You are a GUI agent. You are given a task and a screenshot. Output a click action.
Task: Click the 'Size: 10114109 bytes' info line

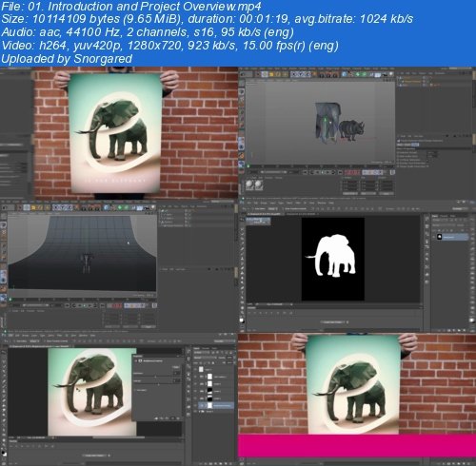tap(207, 19)
